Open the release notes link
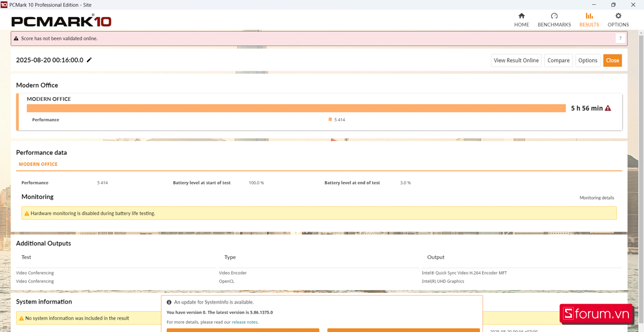644x332 pixels. 245,322
